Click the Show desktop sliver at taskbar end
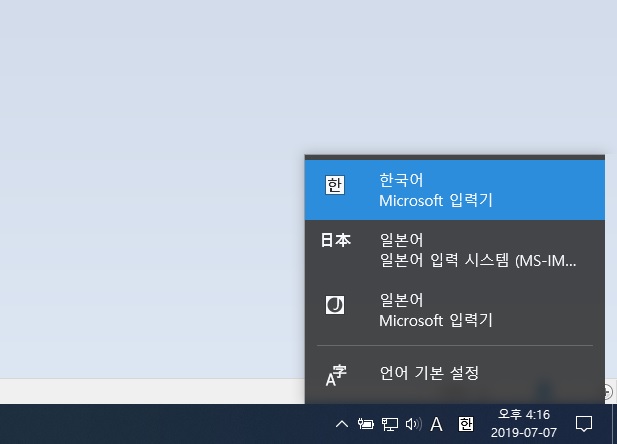Screen dimensions: 617x444 pos(614,424)
